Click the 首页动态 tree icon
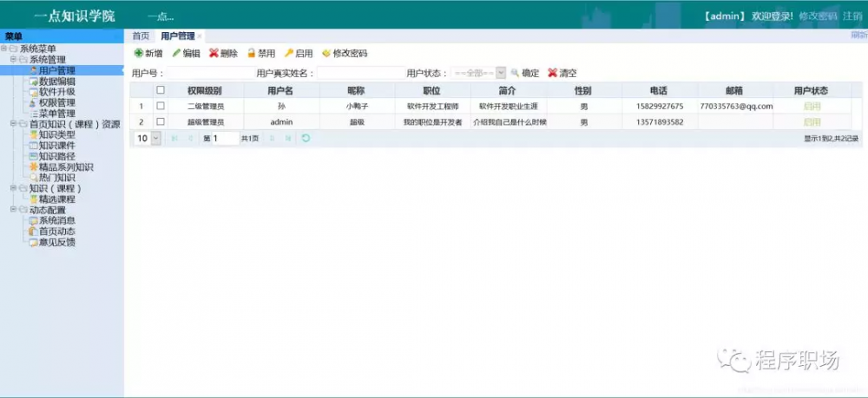Viewport: 868px width, 398px height. point(34,232)
